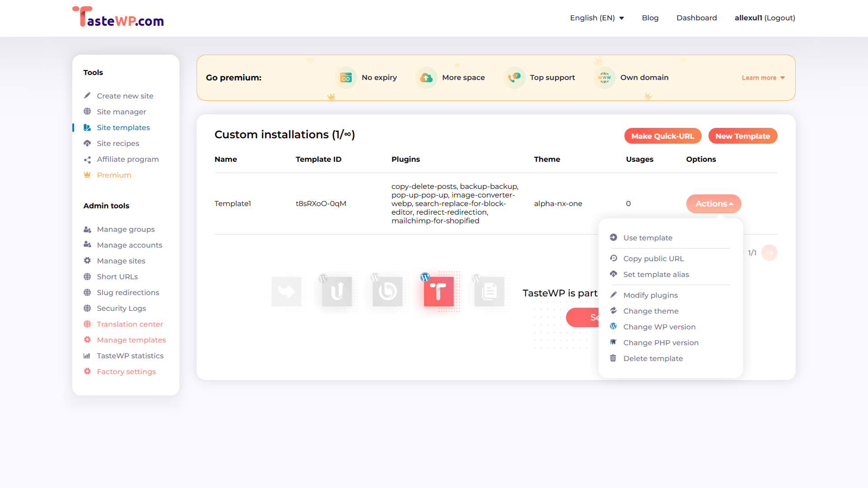Go to Manage templates admin tool

(x=131, y=340)
